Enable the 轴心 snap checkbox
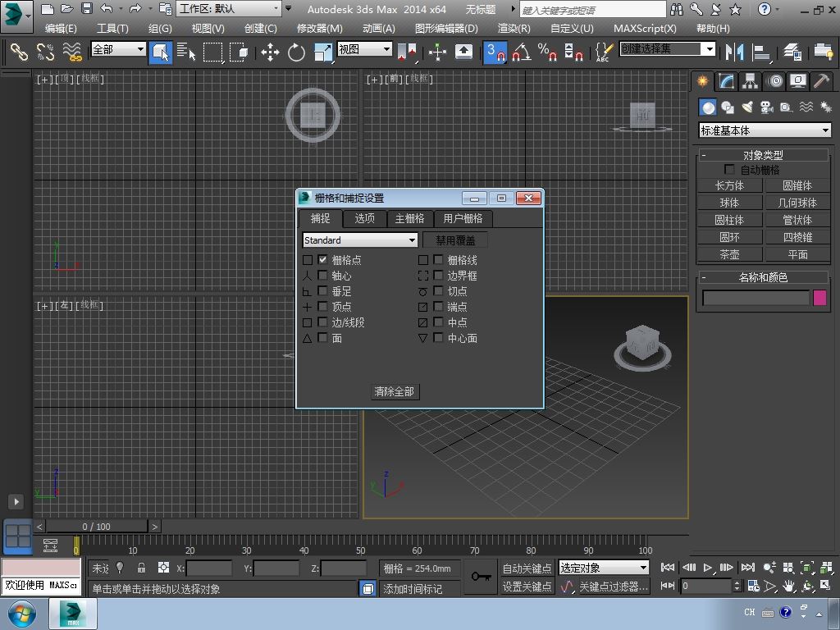840x630 pixels. (322, 276)
